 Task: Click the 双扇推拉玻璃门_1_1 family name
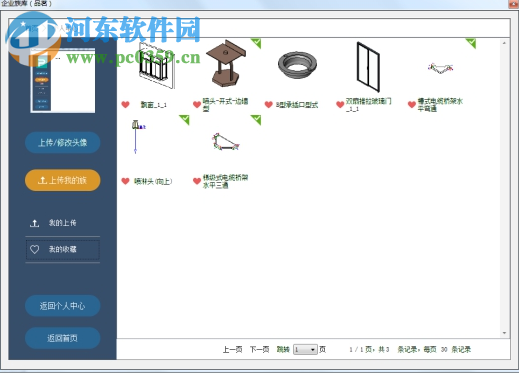click(369, 105)
